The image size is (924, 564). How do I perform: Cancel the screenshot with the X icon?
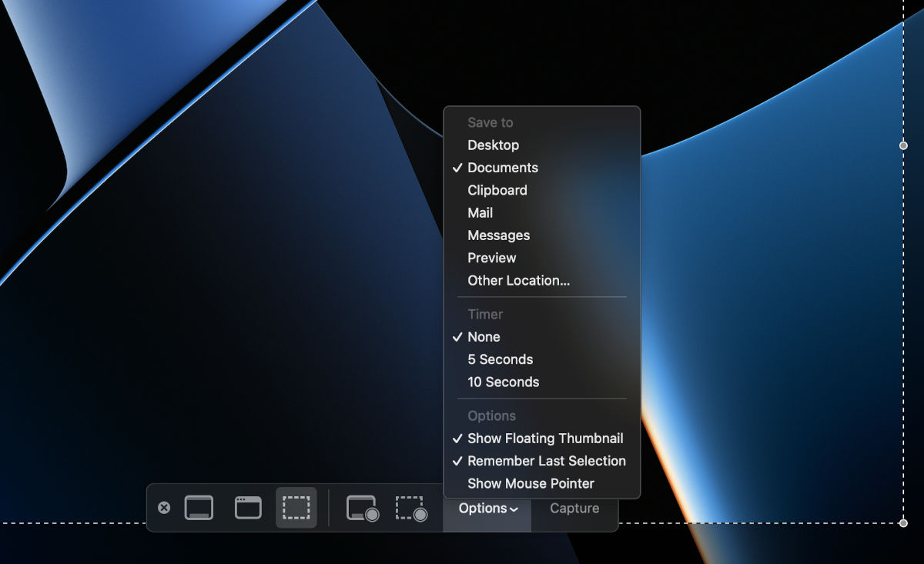tap(162, 507)
